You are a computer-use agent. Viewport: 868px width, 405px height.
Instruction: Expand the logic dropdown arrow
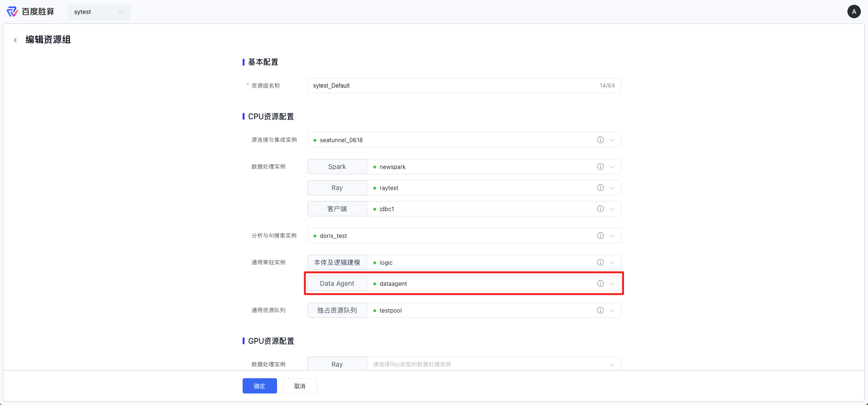pos(612,263)
